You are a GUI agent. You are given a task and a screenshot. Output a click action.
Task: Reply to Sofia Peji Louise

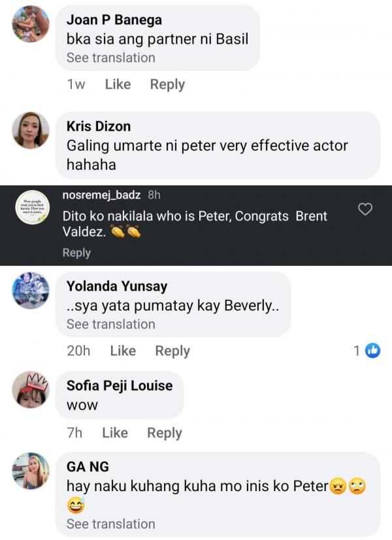[x=165, y=433]
